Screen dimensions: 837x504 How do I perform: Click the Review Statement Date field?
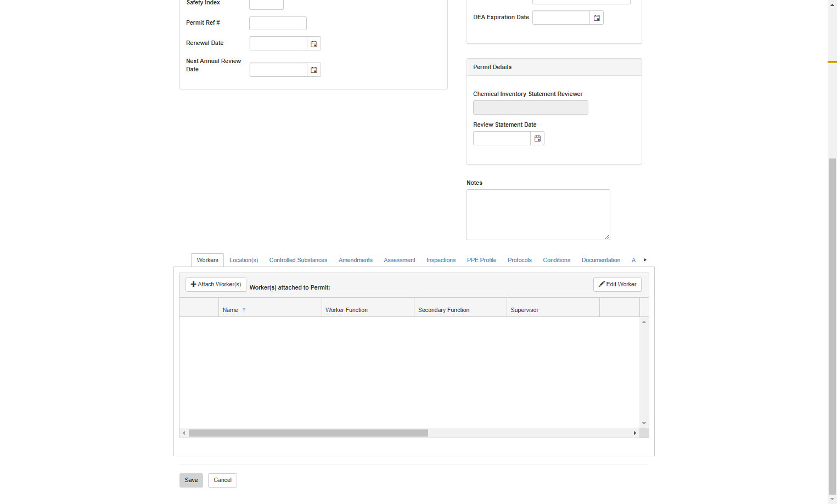coord(502,138)
